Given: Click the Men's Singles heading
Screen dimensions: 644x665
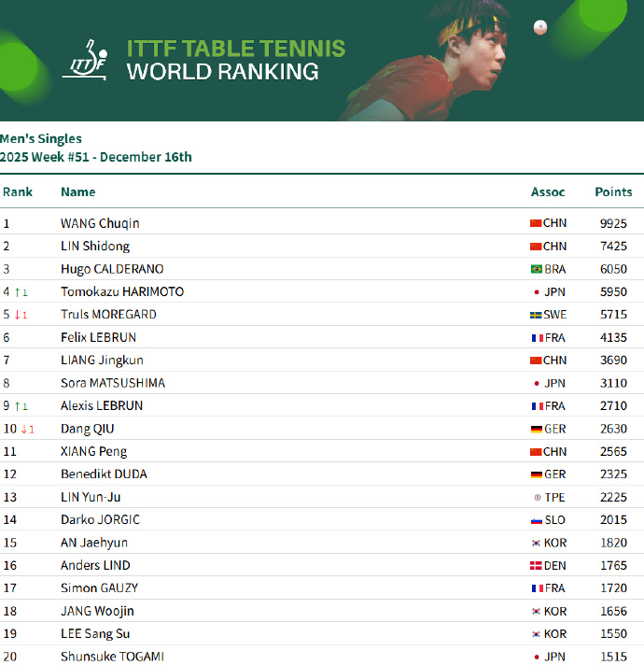Looking at the screenshot, I should click(x=41, y=139).
